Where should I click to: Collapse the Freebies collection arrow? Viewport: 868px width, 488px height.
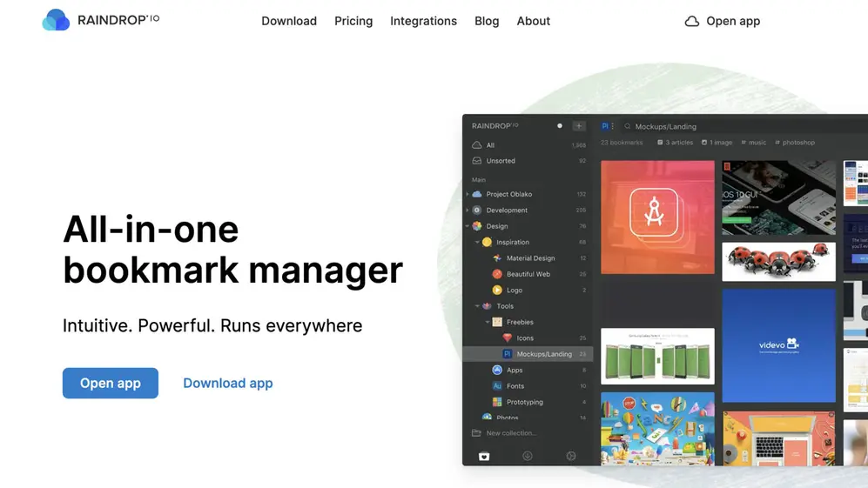(488, 322)
